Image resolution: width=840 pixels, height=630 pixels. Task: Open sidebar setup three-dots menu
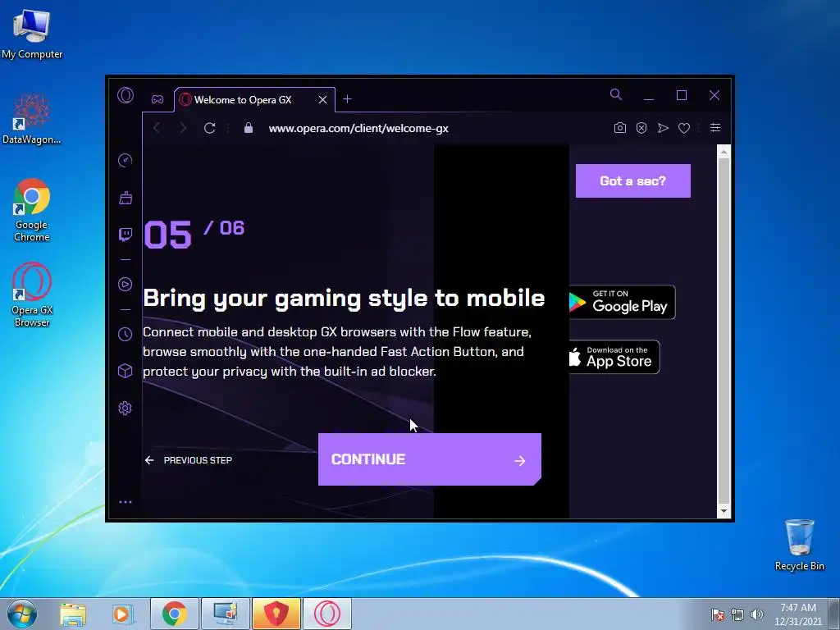pyautogui.click(x=126, y=502)
